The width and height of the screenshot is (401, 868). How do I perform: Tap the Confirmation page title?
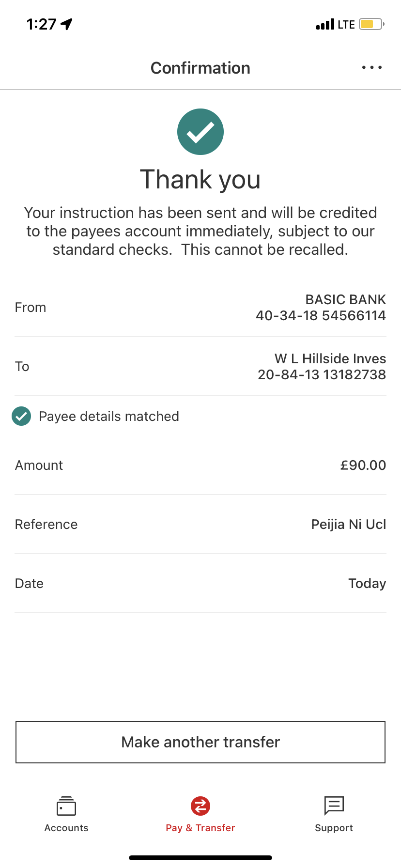(x=200, y=68)
